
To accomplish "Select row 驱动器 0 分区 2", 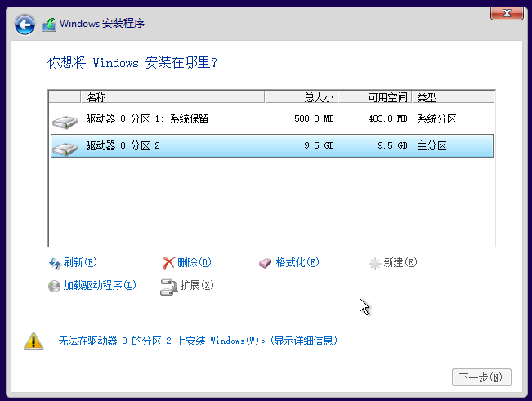I will coord(272,145).
